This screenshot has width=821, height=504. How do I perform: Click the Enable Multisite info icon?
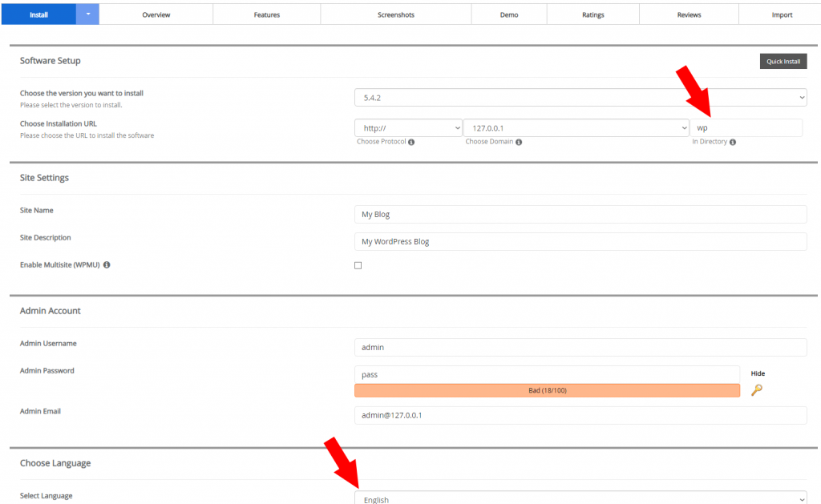coord(107,264)
